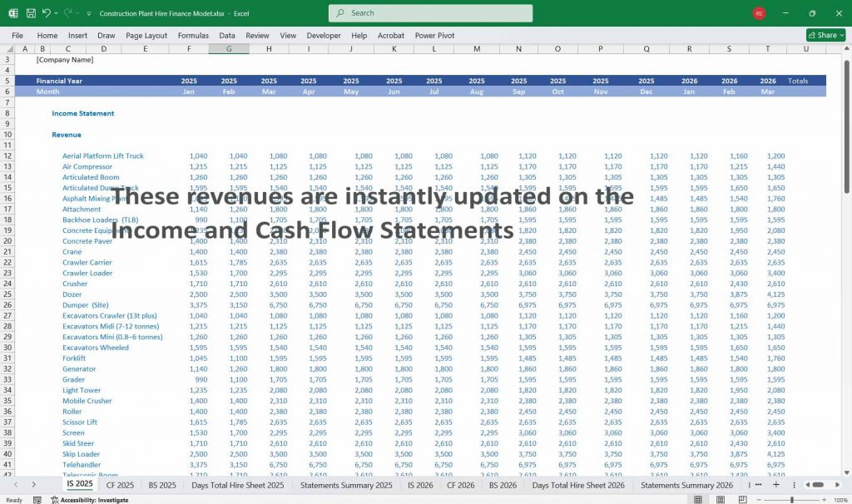Switch to Normal view icon
Viewport: 852px width, 504px height.
point(696,500)
